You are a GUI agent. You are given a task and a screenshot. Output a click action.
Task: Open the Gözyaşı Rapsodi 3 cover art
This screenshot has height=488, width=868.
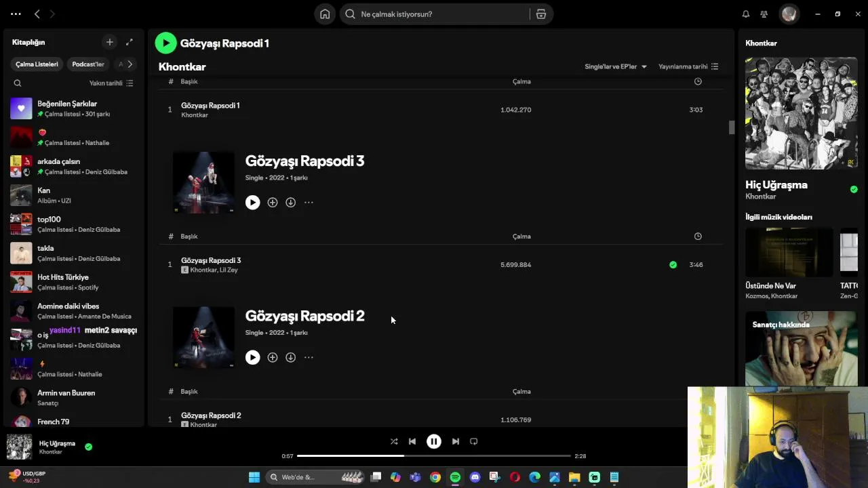click(x=203, y=182)
